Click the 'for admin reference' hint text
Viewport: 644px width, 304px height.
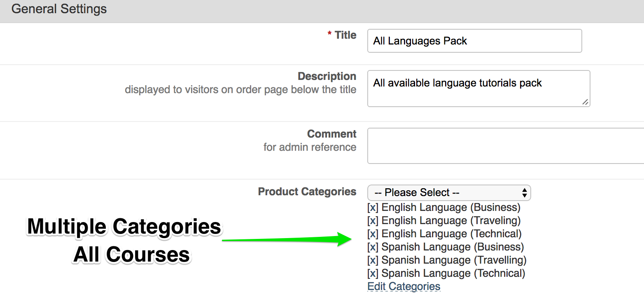tap(310, 147)
